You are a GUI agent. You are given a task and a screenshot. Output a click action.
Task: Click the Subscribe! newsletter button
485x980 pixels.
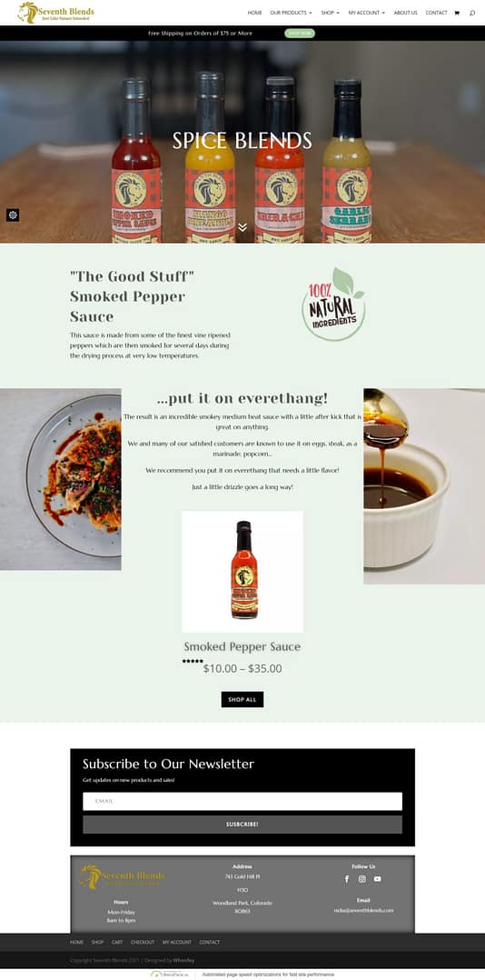(x=242, y=825)
